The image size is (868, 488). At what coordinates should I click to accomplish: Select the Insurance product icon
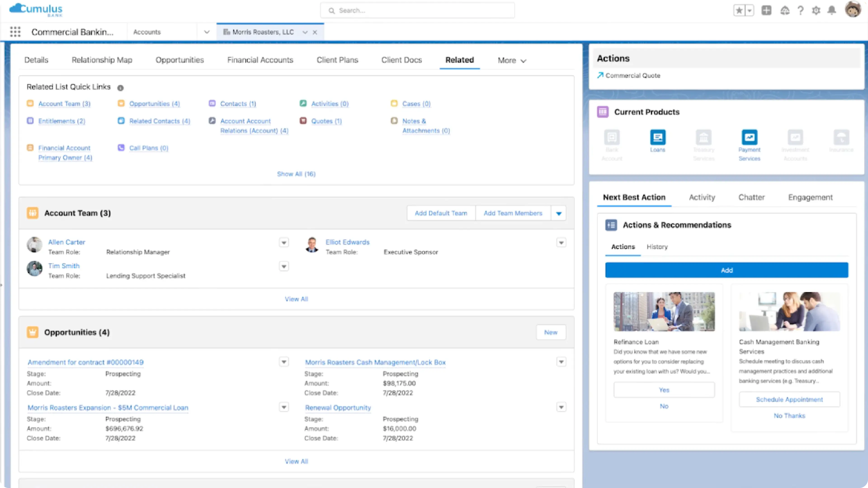(x=841, y=137)
